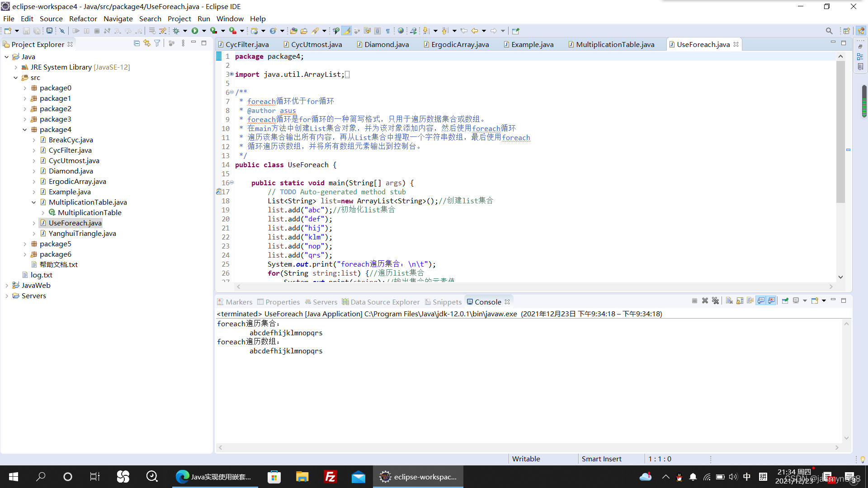
Task: Click the editor horizontal scroll right arrow
Action: (x=831, y=286)
